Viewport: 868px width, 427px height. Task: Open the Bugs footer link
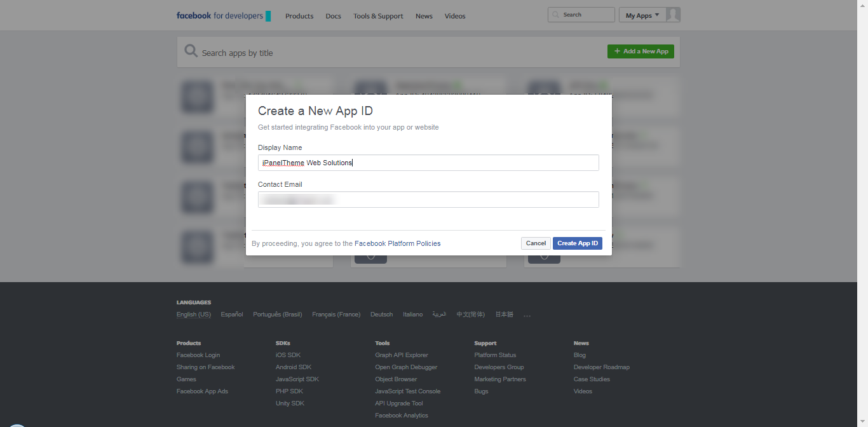tap(481, 391)
